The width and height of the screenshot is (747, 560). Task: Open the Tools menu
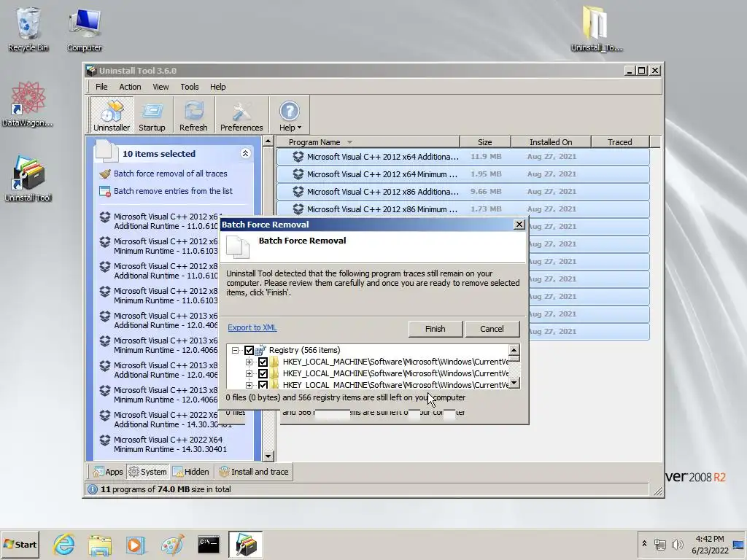click(x=190, y=87)
